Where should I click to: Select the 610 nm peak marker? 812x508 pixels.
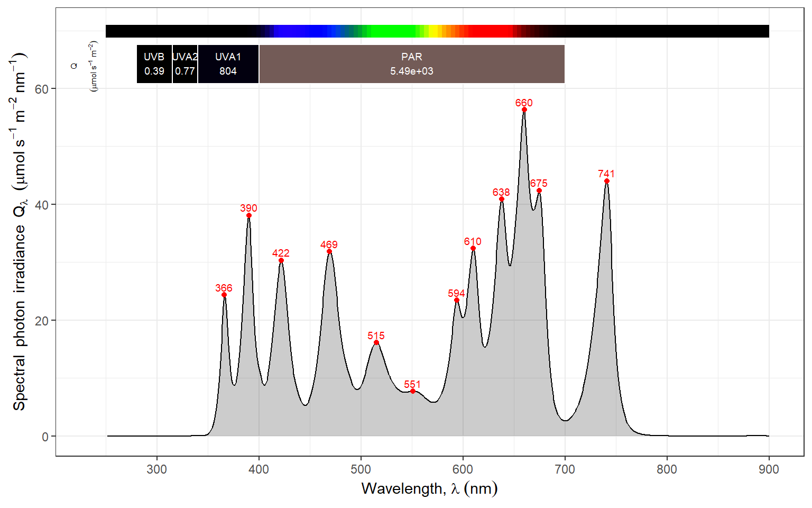coord(473,248)
